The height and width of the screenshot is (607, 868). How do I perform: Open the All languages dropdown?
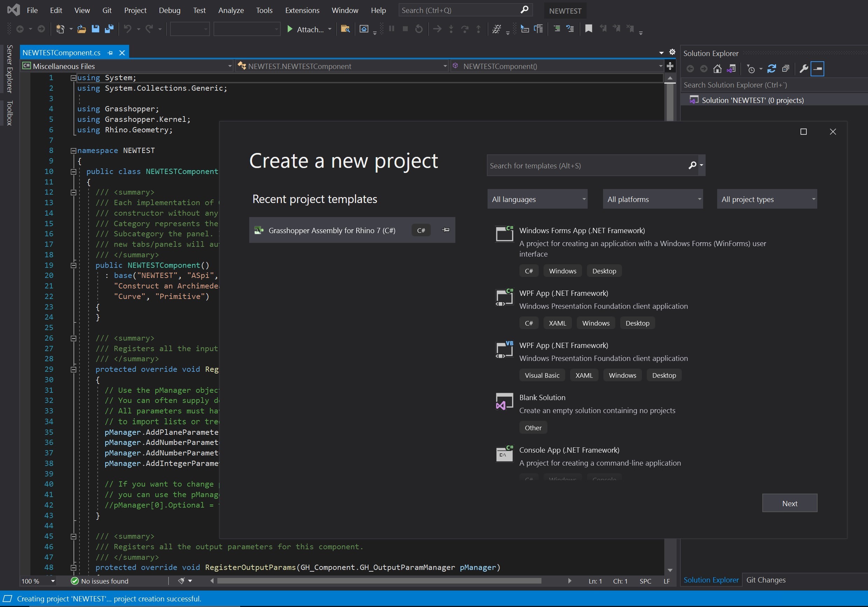click(x=537, y=199)
